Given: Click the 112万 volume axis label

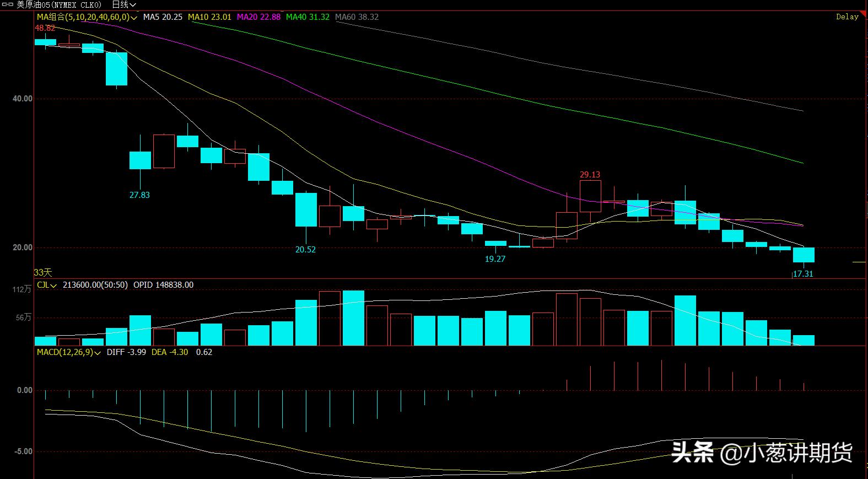Looking at the screenshot, I should (23, 290).
